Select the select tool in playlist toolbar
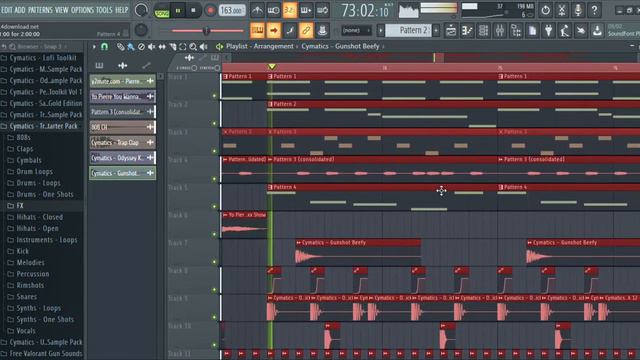The width and height of the screenshot is (640, 360). coord(183,47)
